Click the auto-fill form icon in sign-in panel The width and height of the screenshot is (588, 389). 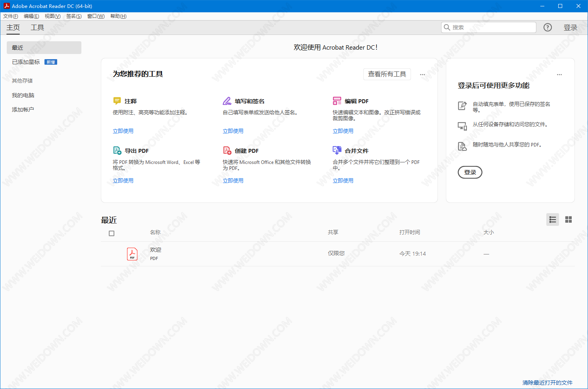click(x=462, y=106)
